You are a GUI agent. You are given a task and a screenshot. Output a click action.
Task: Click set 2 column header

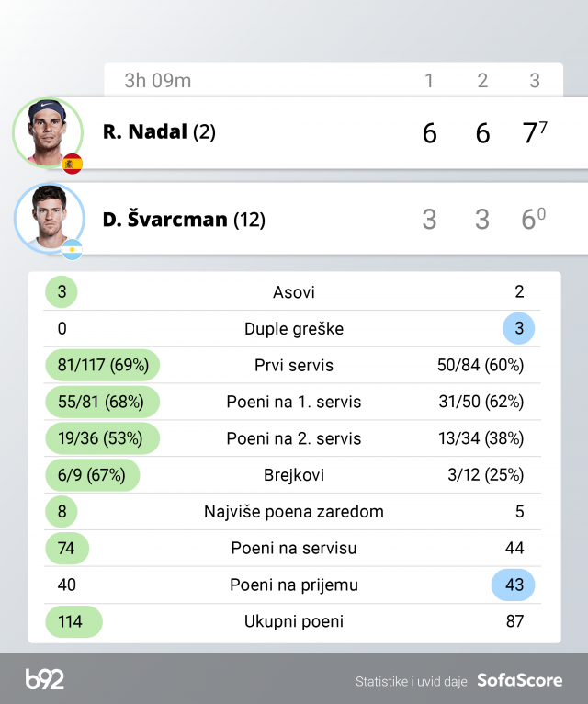click(x=482, y=81)
